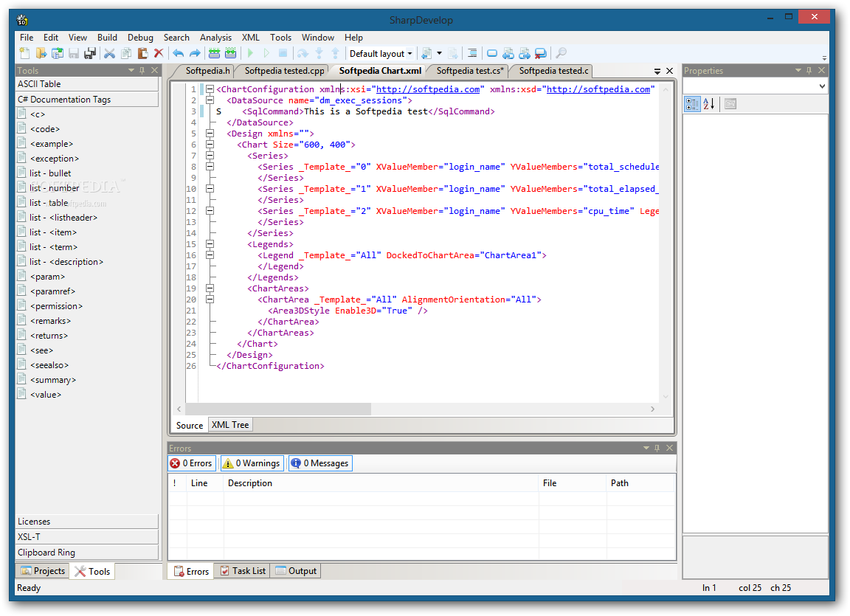Open the XML menu

250,38
